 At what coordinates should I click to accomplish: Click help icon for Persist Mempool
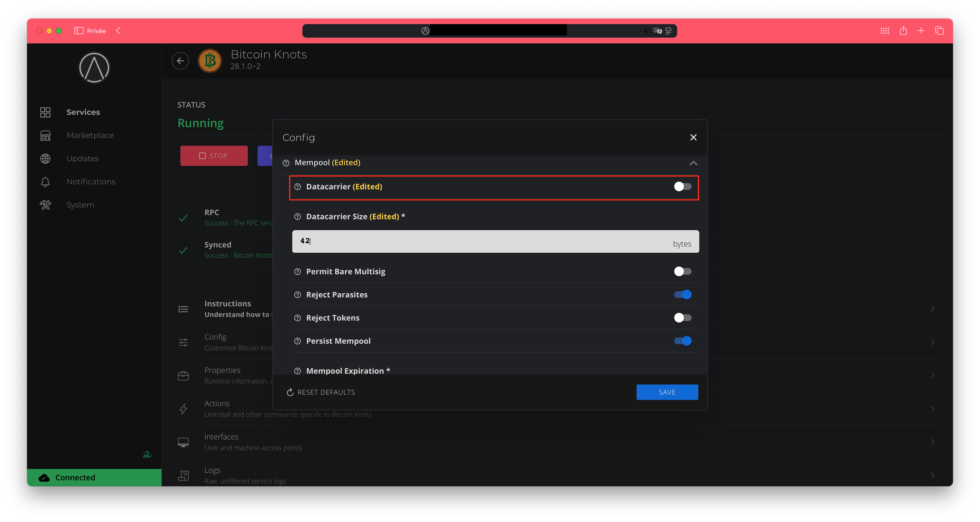coord(298,341)
